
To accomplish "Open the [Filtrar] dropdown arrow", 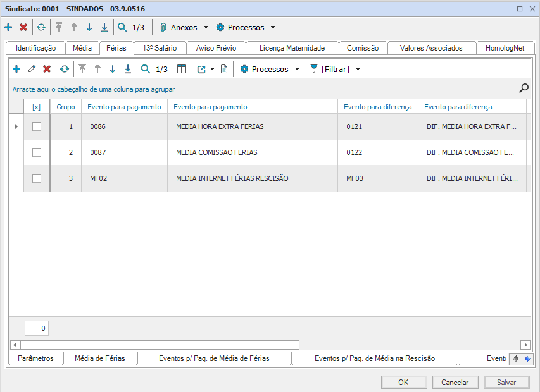I will [358, 69].
